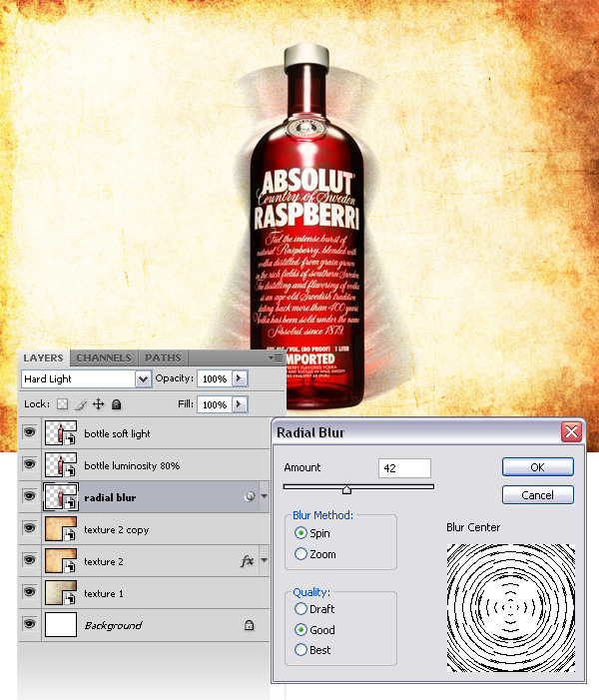Select the layer named "texture 2 copy"
The width and height of the screenshot is (599, 700).
point(116,530)
